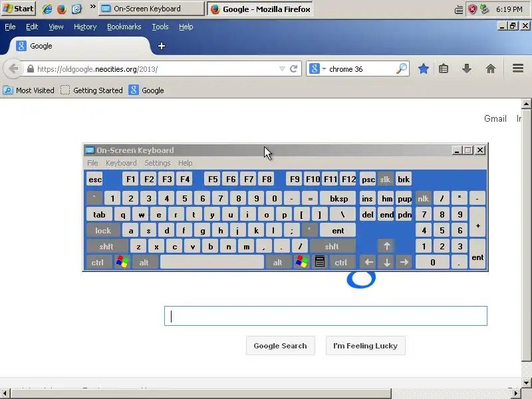
Task: Click the left arrow key on the keyboard
Action: click(x=369, y=262)
